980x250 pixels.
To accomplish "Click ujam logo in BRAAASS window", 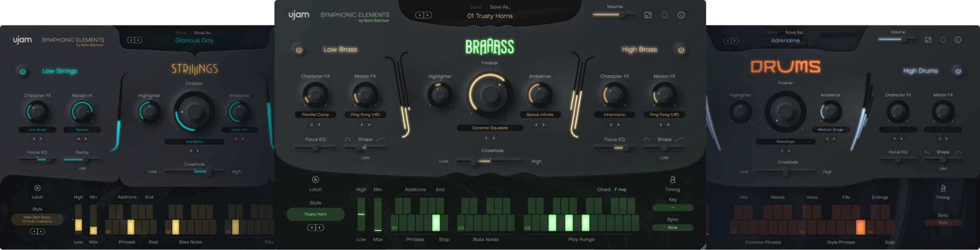I will [x=299, y=15].
